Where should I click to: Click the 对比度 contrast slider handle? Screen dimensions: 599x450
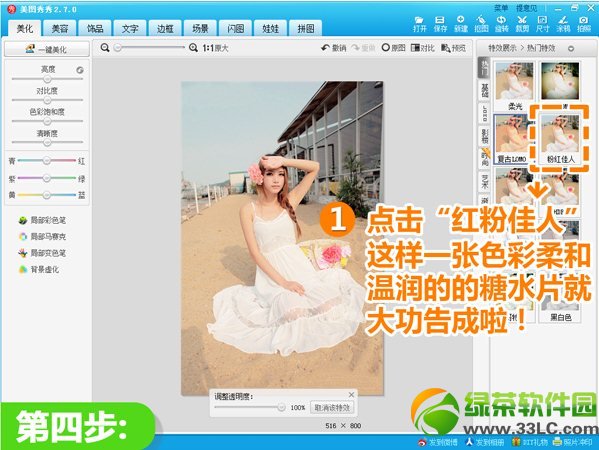pos(47,100)
